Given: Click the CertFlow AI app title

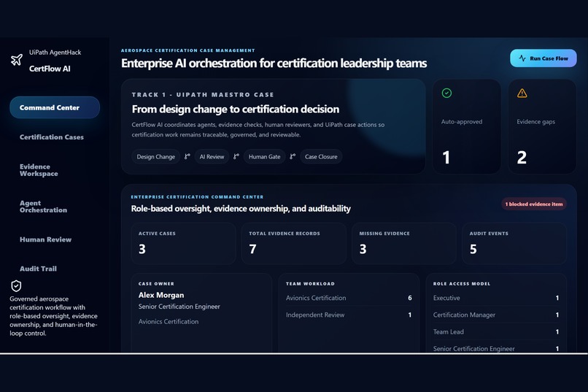Looking at the screenshot, I should [50, 69].
